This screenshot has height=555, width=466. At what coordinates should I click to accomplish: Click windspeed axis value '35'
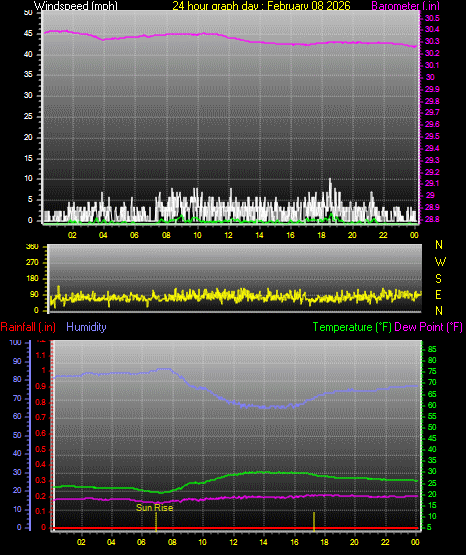coord(28,75)
